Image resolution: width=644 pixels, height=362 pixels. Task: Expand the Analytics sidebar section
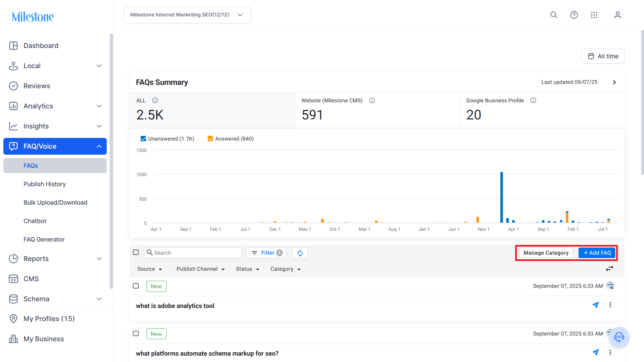(x=55, y=106)
